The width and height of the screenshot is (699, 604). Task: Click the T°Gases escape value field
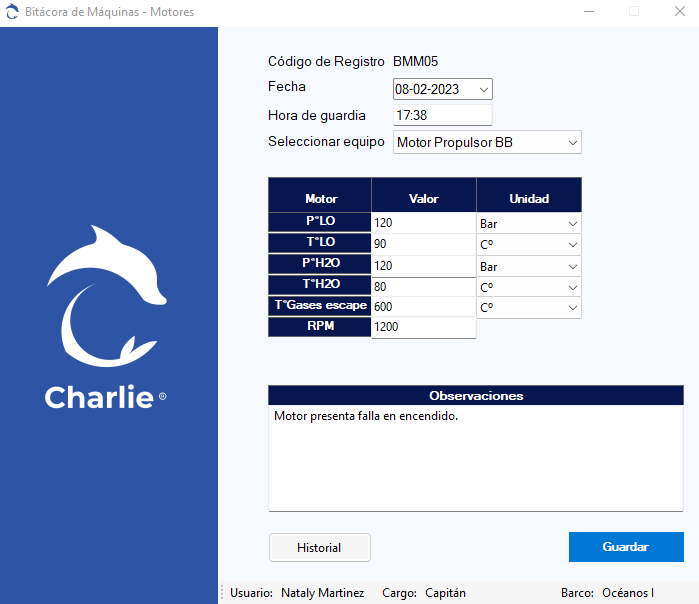pyautogui.click(x=423, y=307)
